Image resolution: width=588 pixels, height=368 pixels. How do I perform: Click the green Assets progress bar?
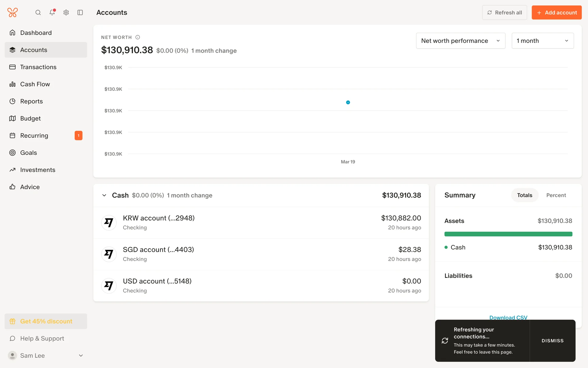(508, 234)
